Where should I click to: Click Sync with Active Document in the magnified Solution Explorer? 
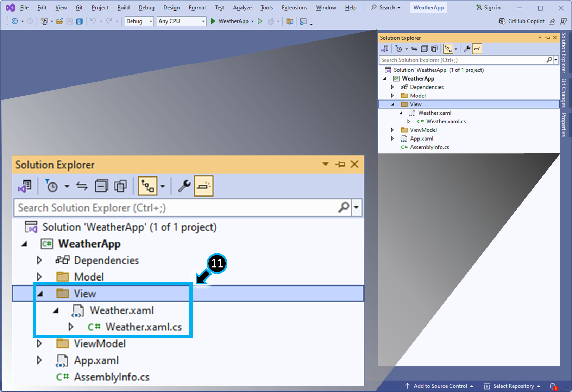click(x=82, y=186)
